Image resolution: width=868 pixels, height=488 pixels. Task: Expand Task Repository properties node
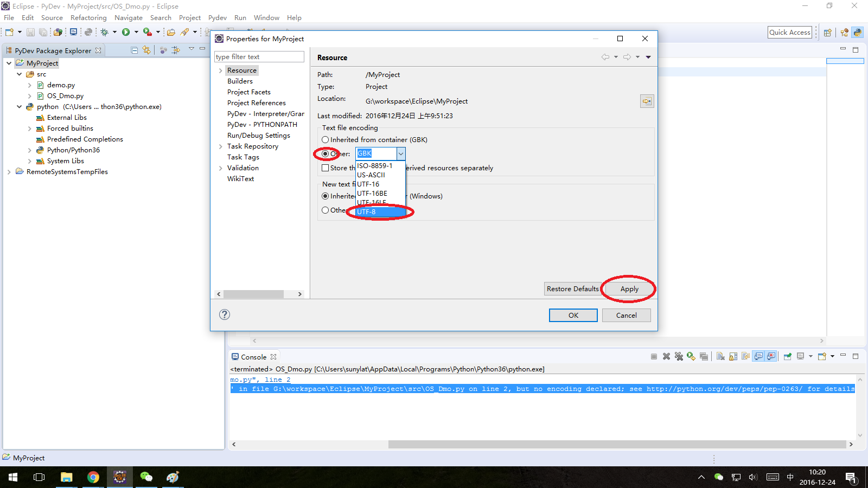[x=220, y=146]
